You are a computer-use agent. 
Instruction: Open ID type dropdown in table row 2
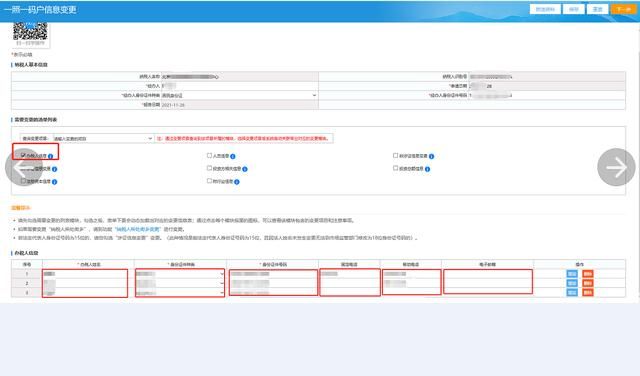pos(180,283)
